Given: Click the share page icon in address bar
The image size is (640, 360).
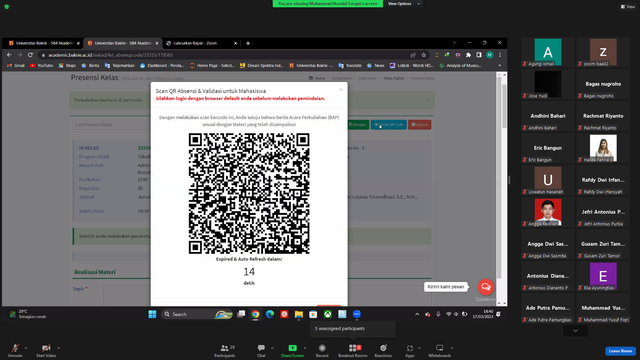Looking at the screenshot, I should click(413, 55).
